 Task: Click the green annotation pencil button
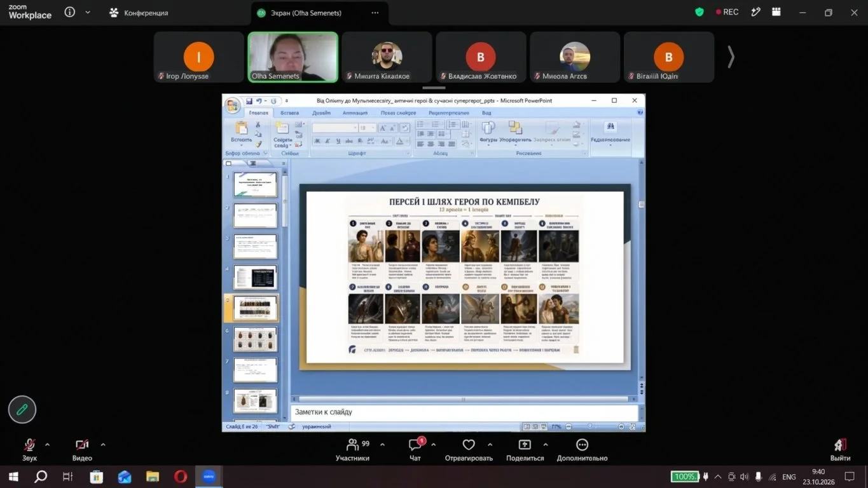[x=22, y=410]
